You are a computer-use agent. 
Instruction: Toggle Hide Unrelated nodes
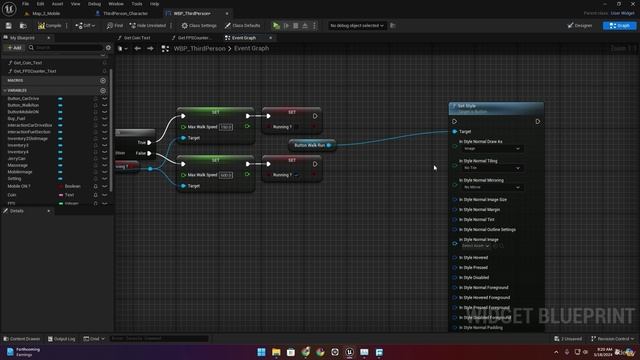148,26
